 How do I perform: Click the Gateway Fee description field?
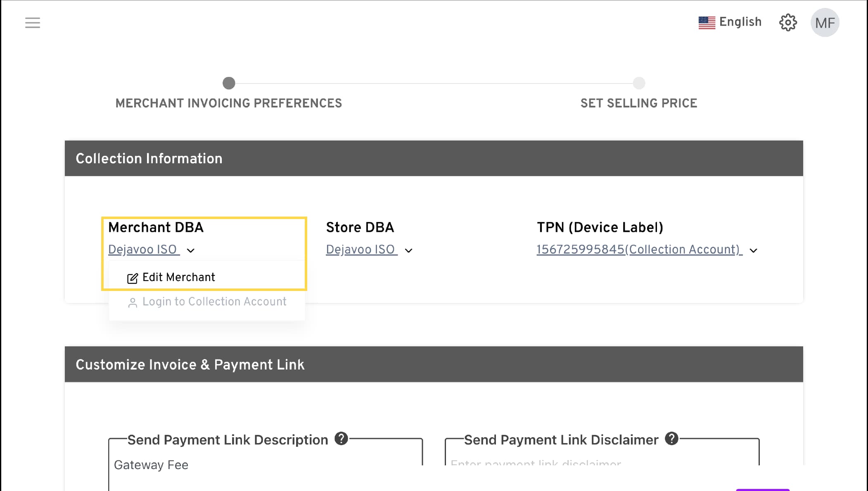tap(265, 466)
